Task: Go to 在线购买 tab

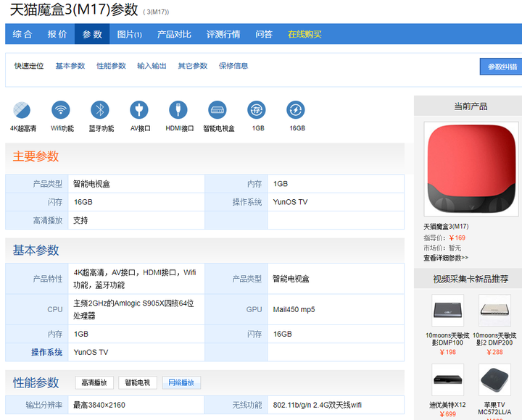Action: click(304, 34)
